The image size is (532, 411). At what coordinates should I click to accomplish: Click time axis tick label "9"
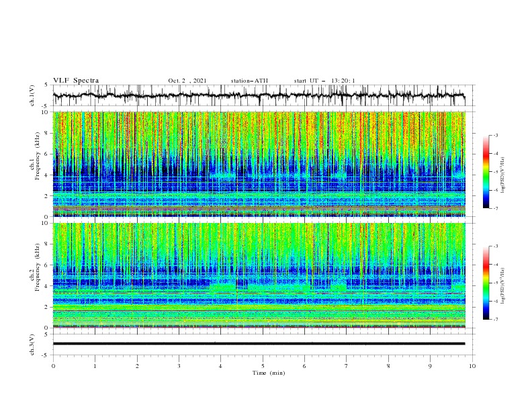pos(430,366)
